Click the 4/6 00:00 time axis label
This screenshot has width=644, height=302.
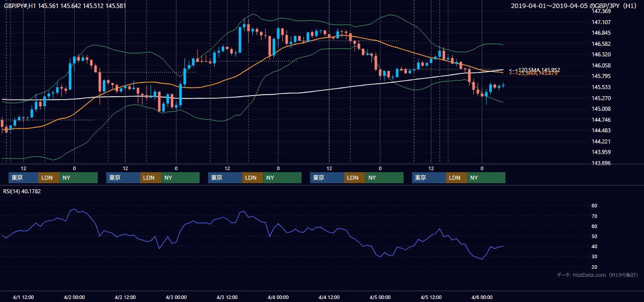[x=482, y=297]
